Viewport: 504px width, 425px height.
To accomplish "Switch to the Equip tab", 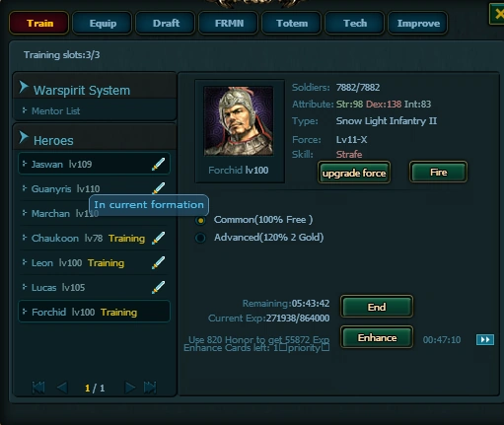I will click(x=103, y=23).
